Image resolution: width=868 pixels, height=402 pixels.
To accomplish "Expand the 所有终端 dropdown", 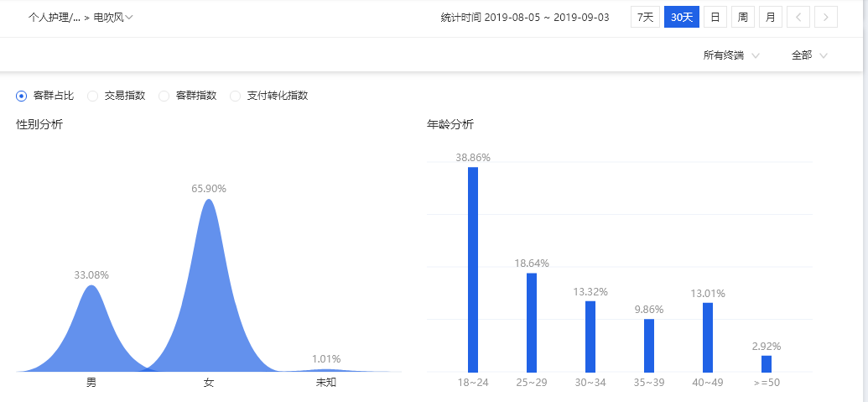I will pos(731,55).
